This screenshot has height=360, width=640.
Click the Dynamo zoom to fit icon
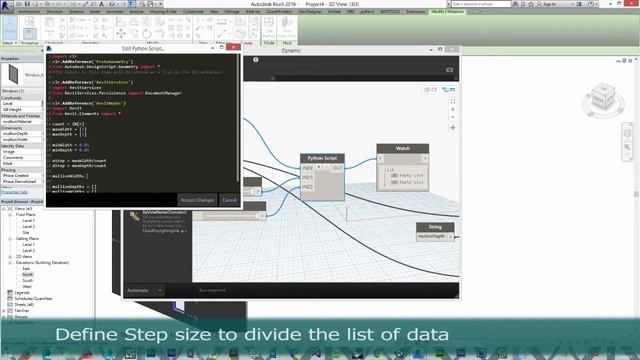click(453, 101)
